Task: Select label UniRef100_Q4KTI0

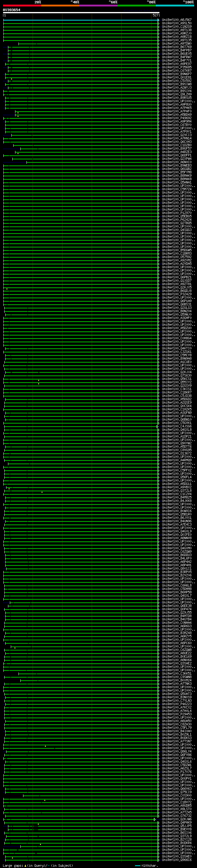Action: click(177, 349)
